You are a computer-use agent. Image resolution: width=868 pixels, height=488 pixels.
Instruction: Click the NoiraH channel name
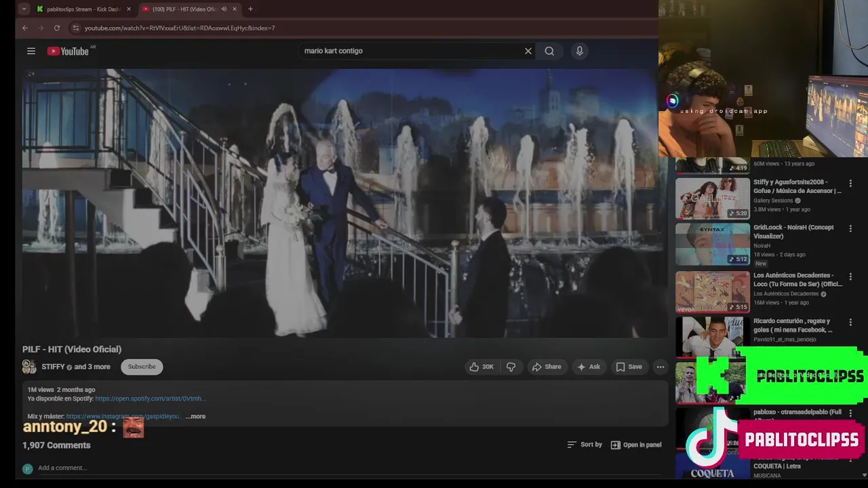tap(762, 245)
